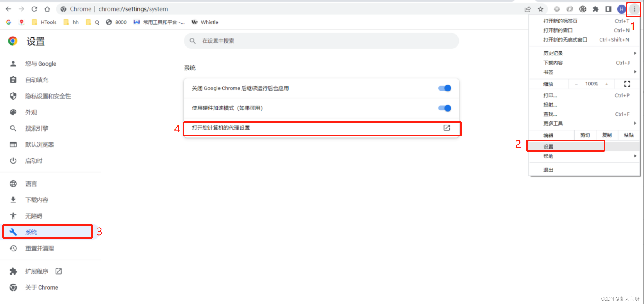
Task: Select 设置 in Chrome menu
Action: (585, 146)
